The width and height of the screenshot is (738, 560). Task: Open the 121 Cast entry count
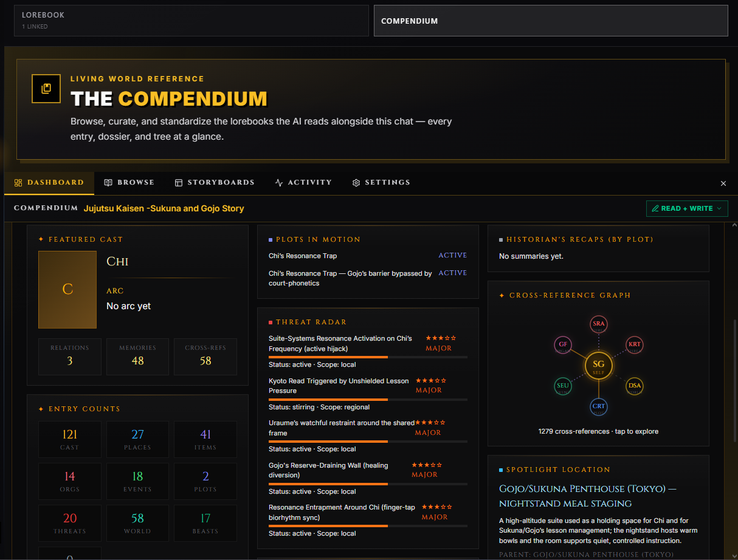(x=70, y=439)
